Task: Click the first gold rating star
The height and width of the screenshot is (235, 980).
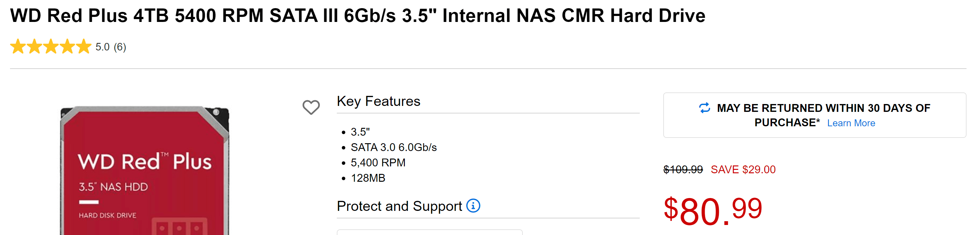Action: point(18,47)
